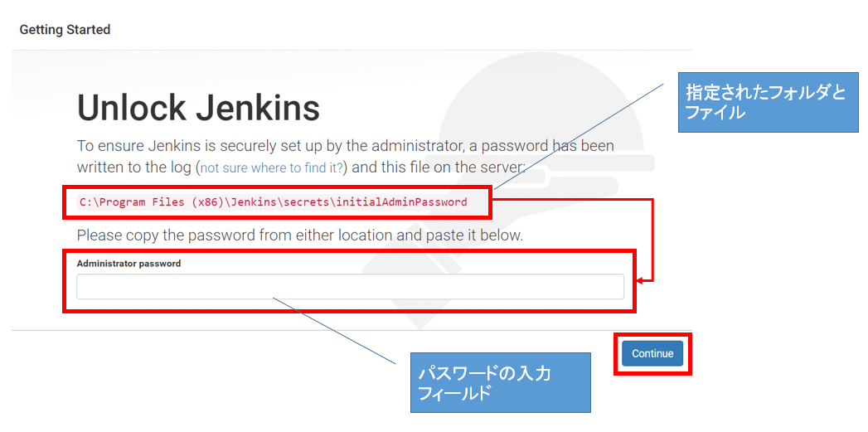868x432 pixels.
Task: Click the "secrets" folder name in the path
Action: (x=306, y=201)
